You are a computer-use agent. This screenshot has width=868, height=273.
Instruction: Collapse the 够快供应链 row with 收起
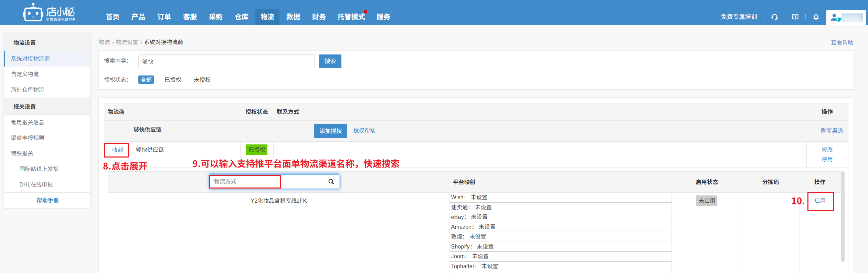116,150
